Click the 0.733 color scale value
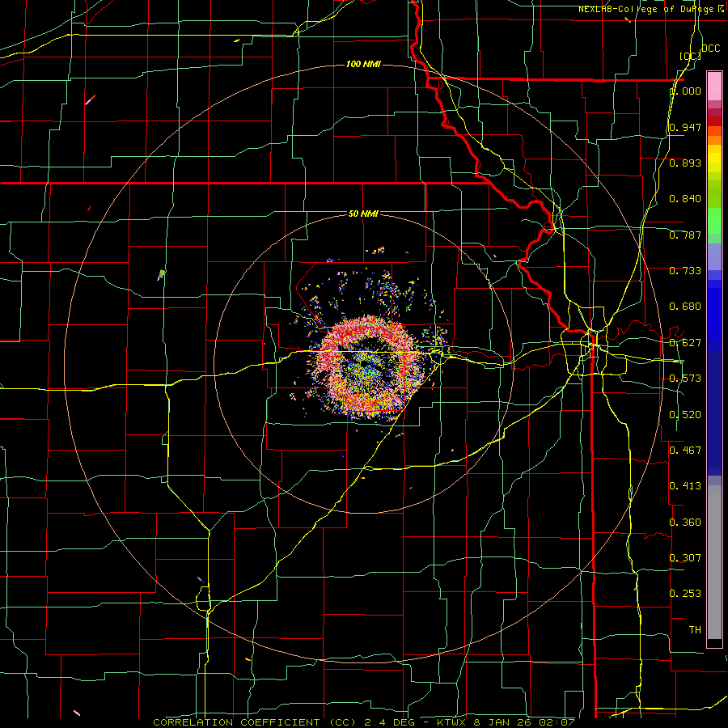Screen dimensions: 728x728 click(685, 271)
